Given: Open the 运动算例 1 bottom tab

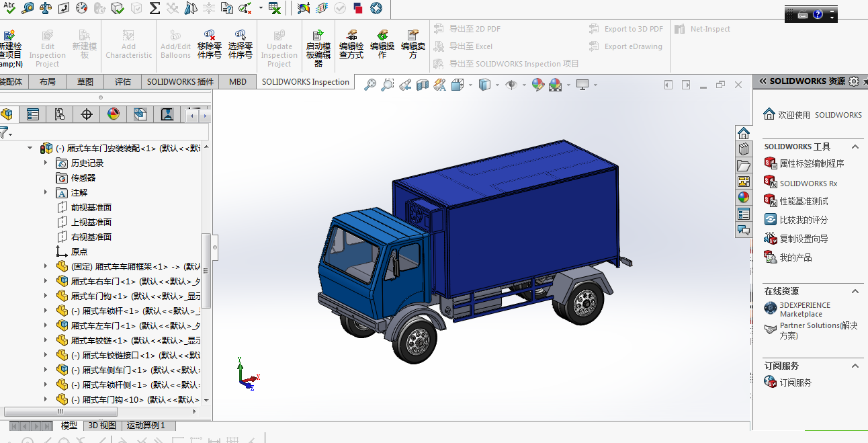Looking at the screenshot, I should [x=146, y=426].
